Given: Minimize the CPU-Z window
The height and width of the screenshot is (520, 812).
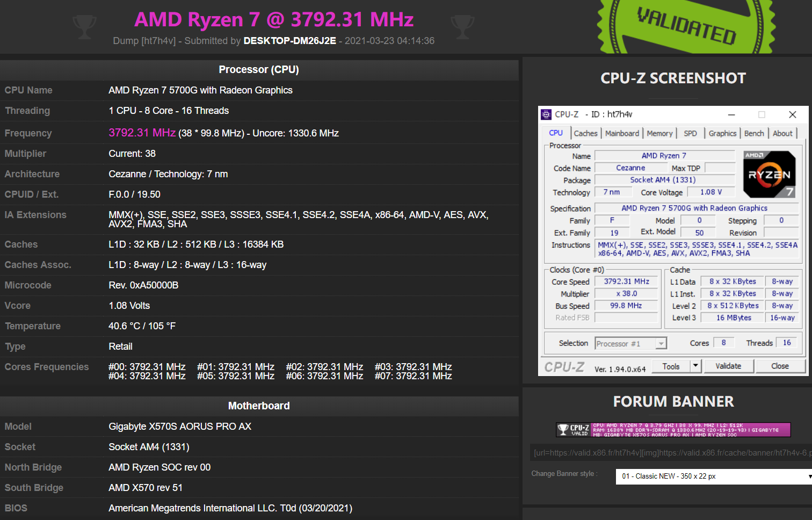Looking at the screenshot, I should tap(731, 114).
